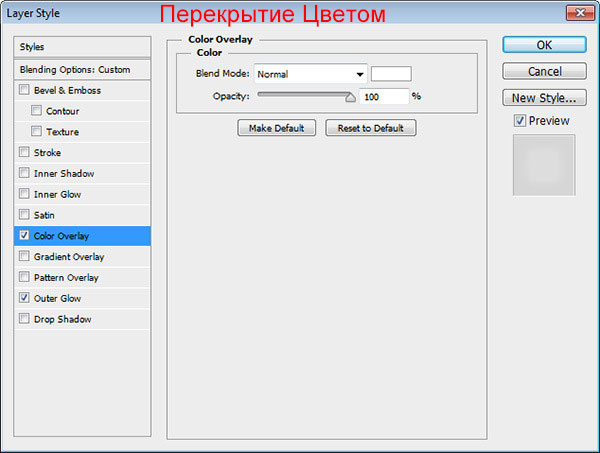Tick the Contour checkbox
Image resolution: width=600 pixels, height=453 pixels.
[x=36, y=111]
